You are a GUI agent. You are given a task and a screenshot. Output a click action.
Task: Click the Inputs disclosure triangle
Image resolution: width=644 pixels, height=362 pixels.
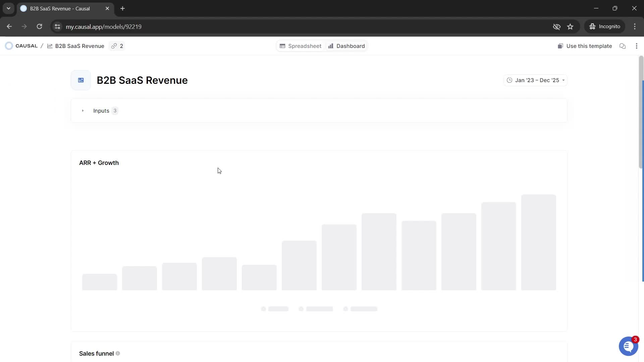point(83,111)
